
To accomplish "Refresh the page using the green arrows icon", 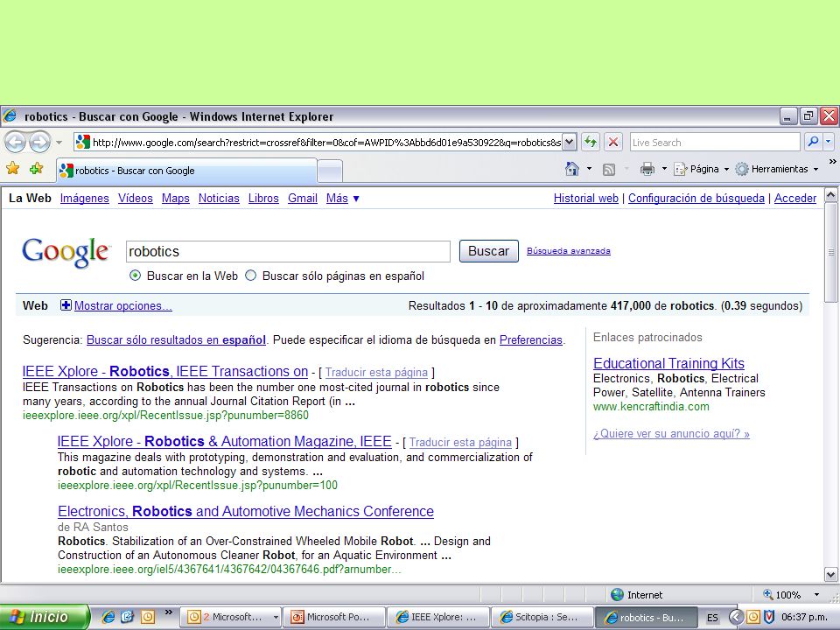I will [x=591, y=142].
